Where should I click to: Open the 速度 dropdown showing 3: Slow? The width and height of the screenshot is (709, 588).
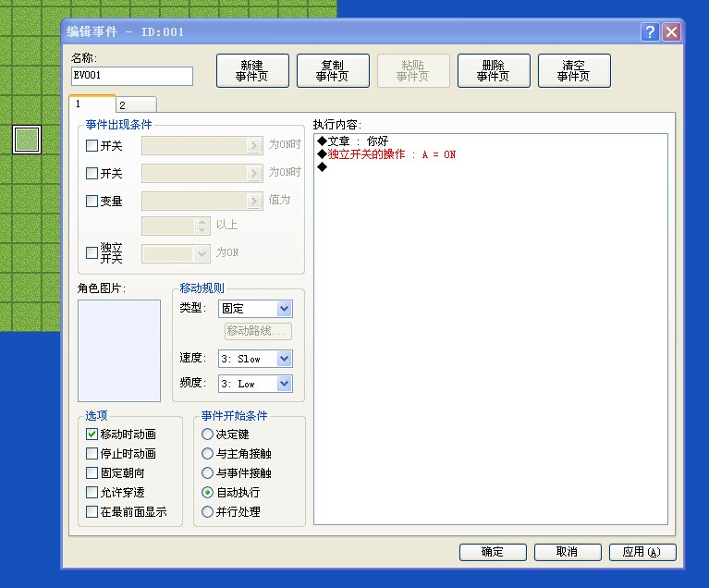click(x=255, y=359)
